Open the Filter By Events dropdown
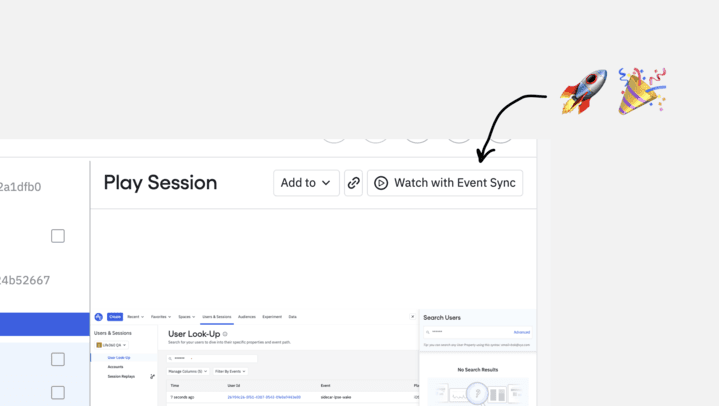Viewport: 719px width, 406px height. 231,371
